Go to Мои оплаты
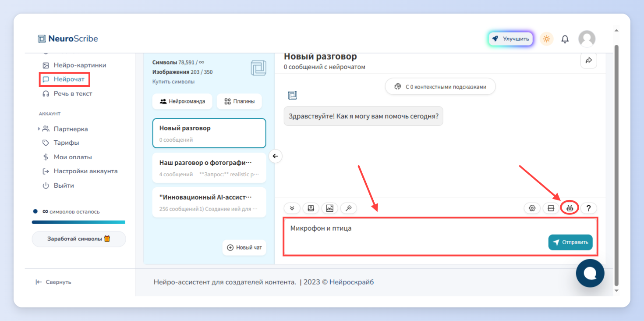 (x=67, y=157)
